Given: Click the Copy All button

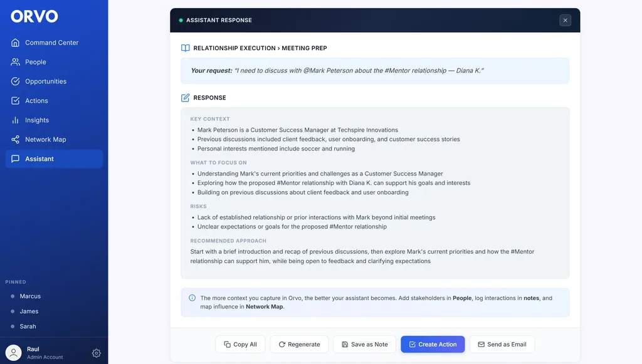Looking at the screenshot, I should click(240, 344).
